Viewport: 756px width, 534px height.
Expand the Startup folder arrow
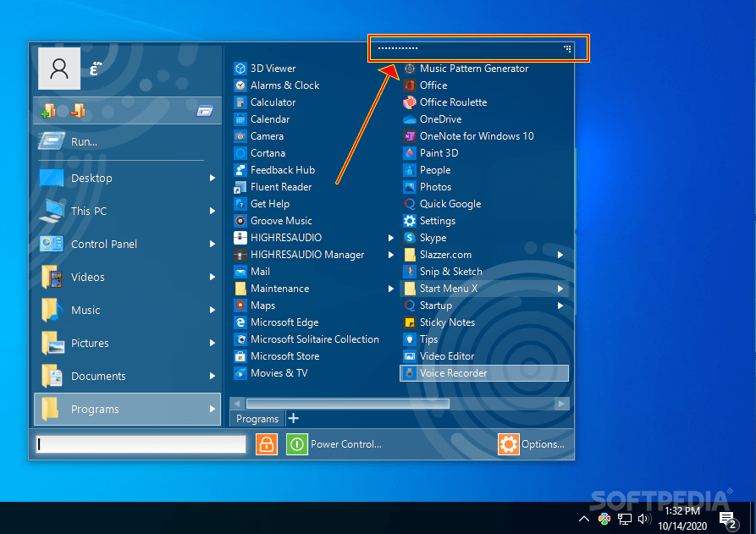(x=560, y=305)
